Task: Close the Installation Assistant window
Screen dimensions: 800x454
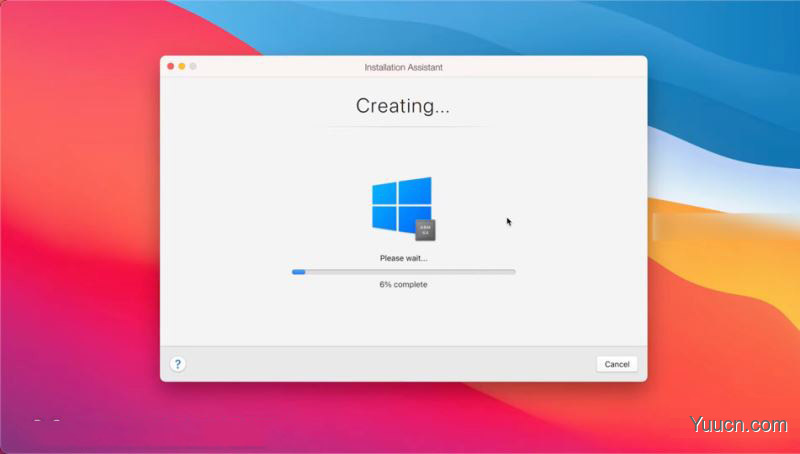Action: pos(170,66)
